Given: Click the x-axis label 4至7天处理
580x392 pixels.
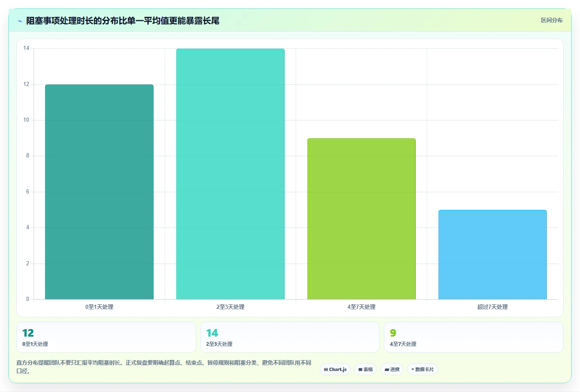Looking at the screenshot, I should 361,307.
